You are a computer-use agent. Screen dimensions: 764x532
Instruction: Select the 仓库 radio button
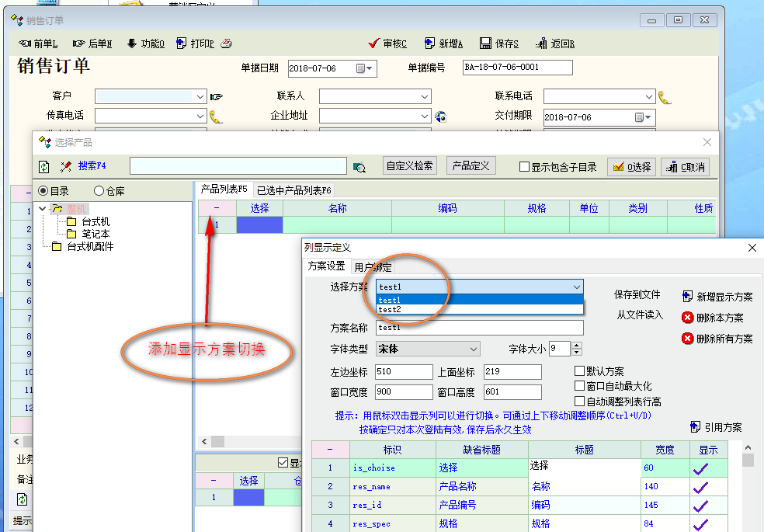coord(99,190)
